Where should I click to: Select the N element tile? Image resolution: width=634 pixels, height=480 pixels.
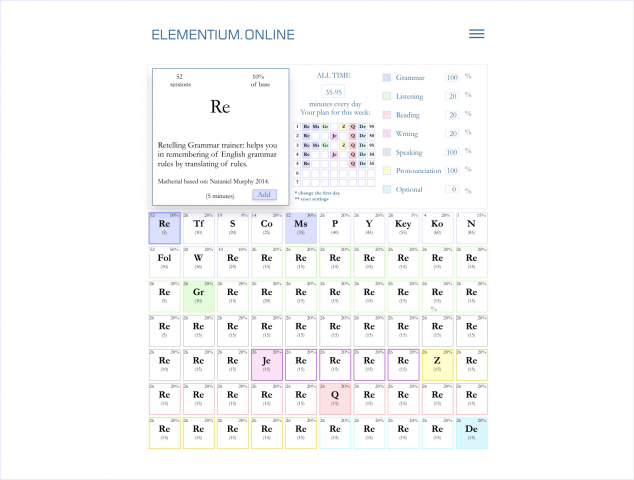click(x=471, y=228)
